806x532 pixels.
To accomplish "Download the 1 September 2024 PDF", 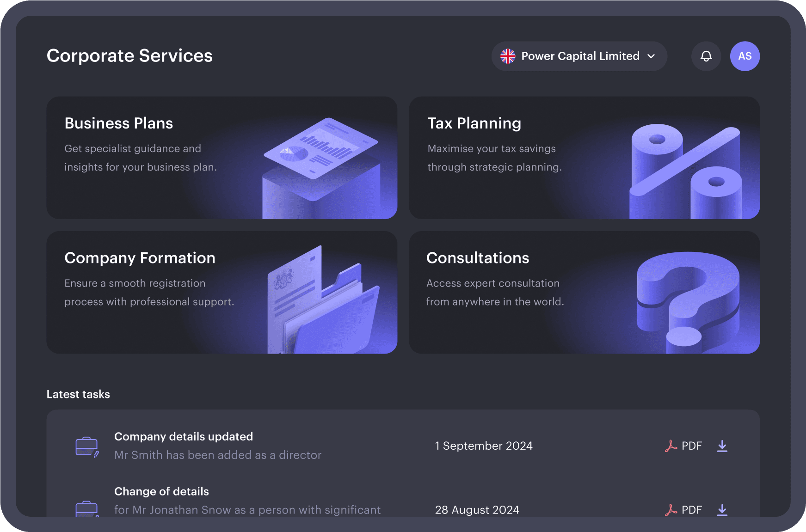I will point(722,446).
